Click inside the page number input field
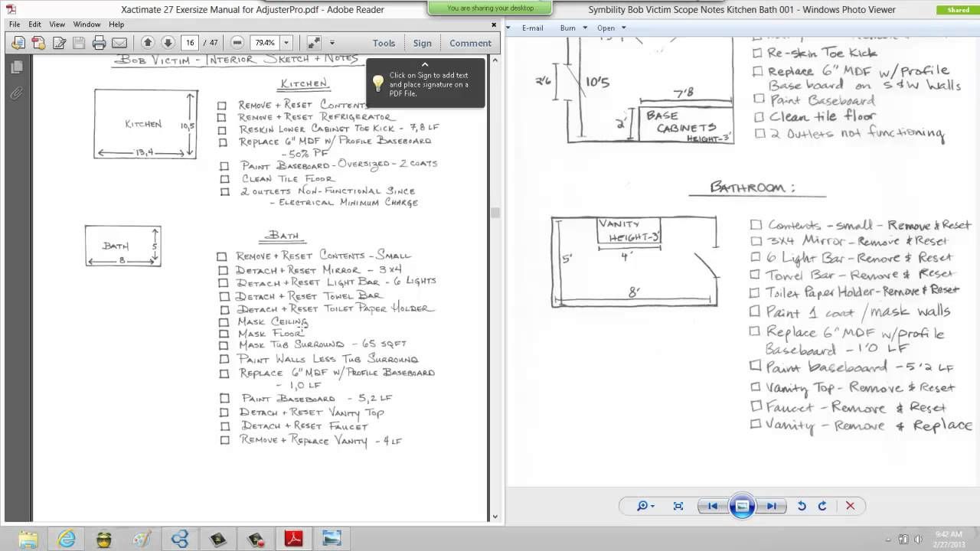This screenshot has width=980, height=551. (x=189, y=42)
